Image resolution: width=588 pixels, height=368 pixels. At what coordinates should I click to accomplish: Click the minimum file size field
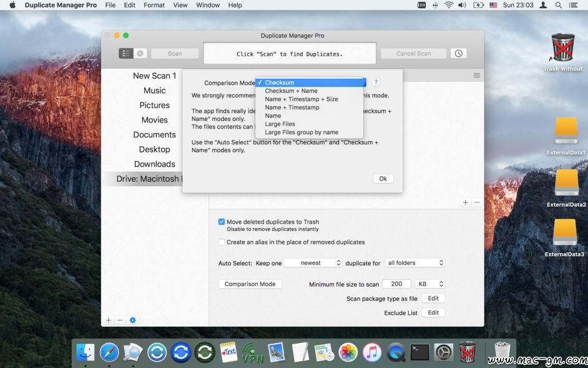(396, 284)
